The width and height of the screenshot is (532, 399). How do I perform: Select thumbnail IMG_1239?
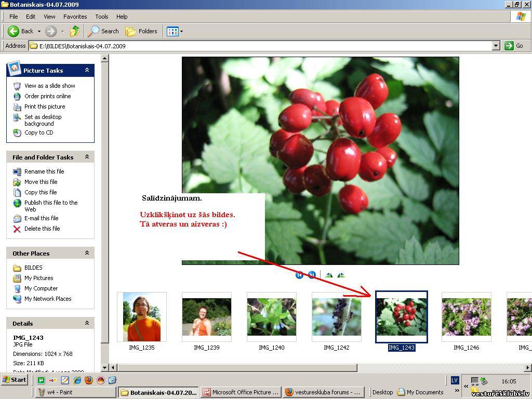pos(207,316)
